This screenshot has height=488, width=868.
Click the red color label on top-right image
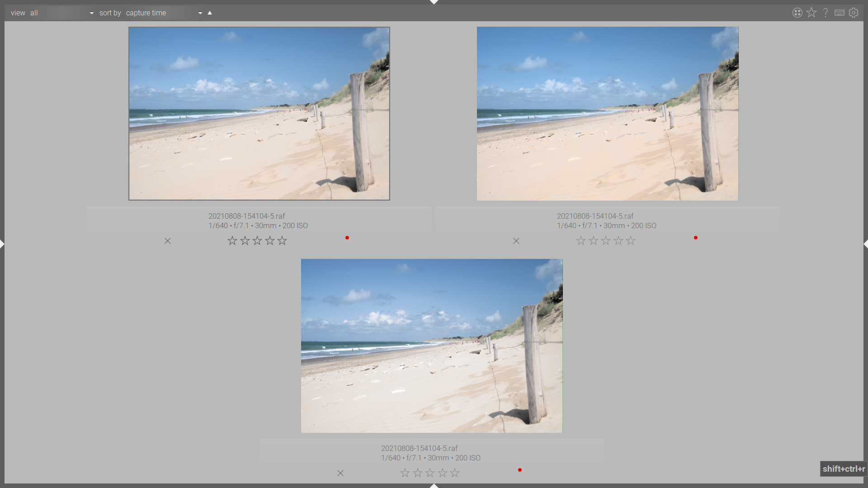click(x=696, y=238)
